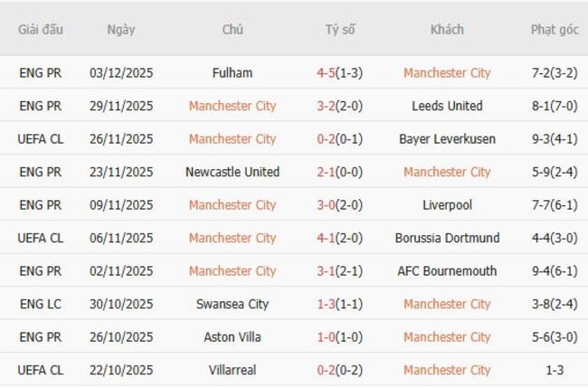The image size is (588, 388).
Task: Select the AFC Bournemouth team name
Action: tap(447, 271)
